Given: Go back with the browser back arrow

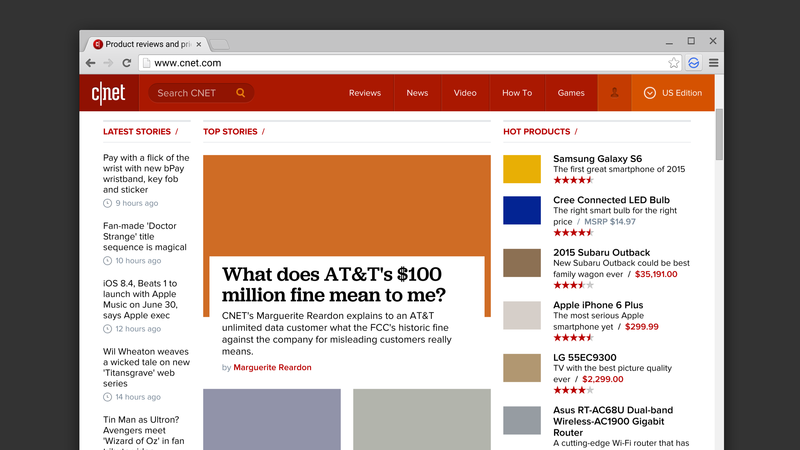Looking at the screenshot, I should click(90, 63).
